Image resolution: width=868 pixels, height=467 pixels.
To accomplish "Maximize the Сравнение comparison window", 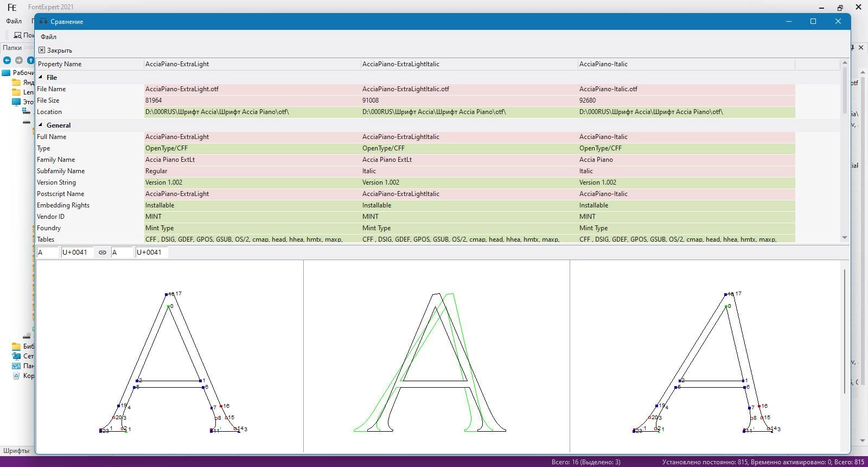I will point(813,21).
